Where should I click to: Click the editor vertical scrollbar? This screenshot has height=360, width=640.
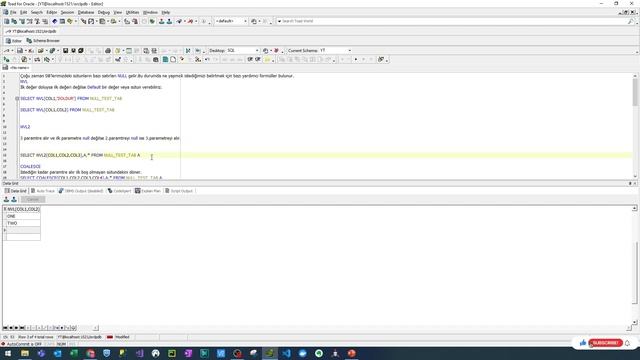[635, 126]
